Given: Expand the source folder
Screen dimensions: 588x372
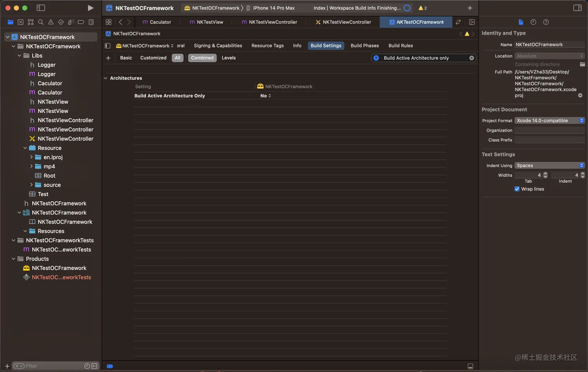Looking at the screenshot, I should pos(31,185).
